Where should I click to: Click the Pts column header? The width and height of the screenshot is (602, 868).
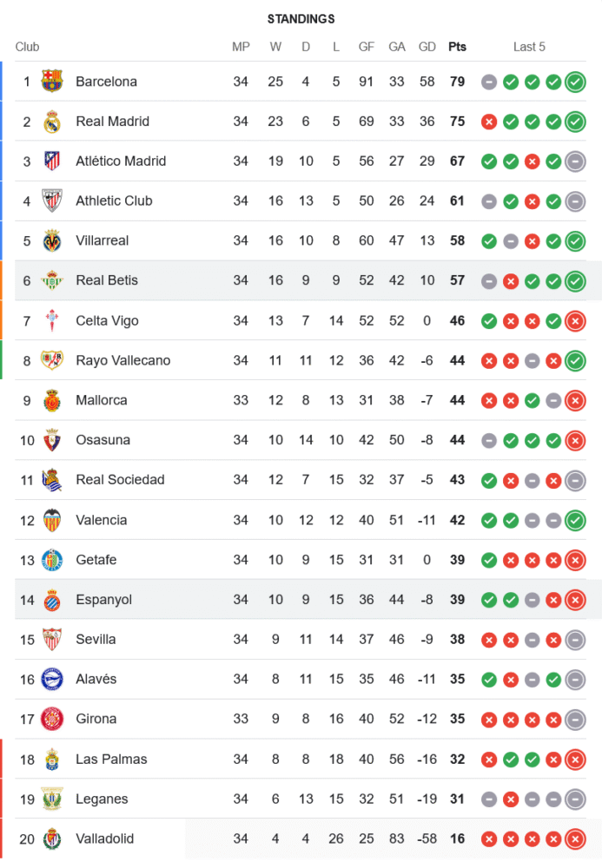pos(457,47)
